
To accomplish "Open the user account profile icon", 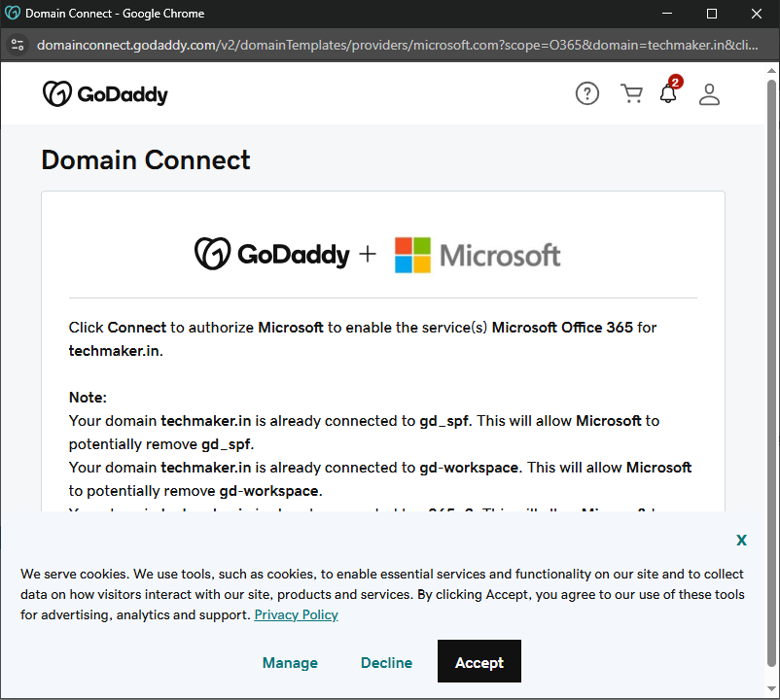I will 709,94.
